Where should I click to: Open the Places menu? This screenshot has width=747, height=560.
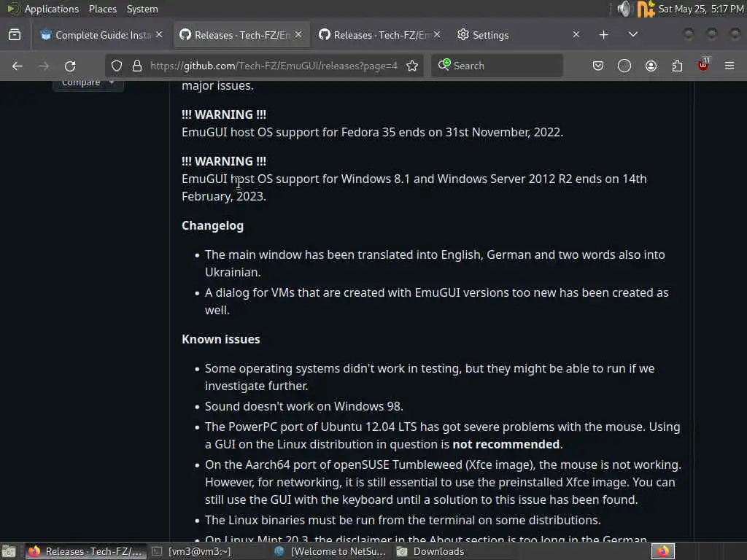click(102, 9)
